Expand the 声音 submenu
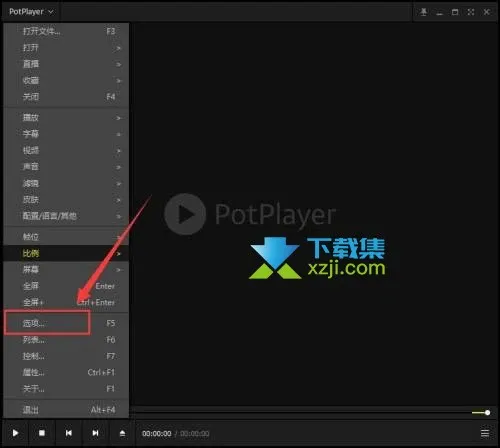The height and width of the screenshot is (448, 500). click(66, 166)
